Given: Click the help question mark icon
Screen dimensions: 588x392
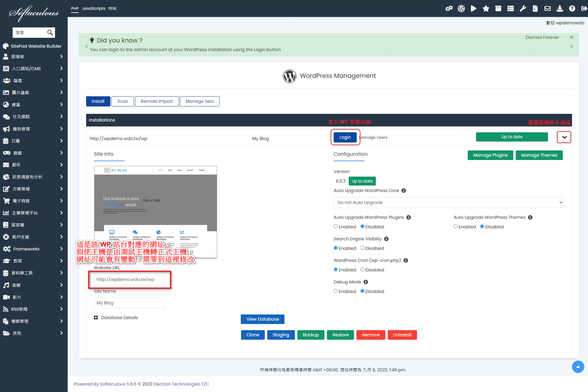Looking at the screenshot, I should (x=572, y=9).
